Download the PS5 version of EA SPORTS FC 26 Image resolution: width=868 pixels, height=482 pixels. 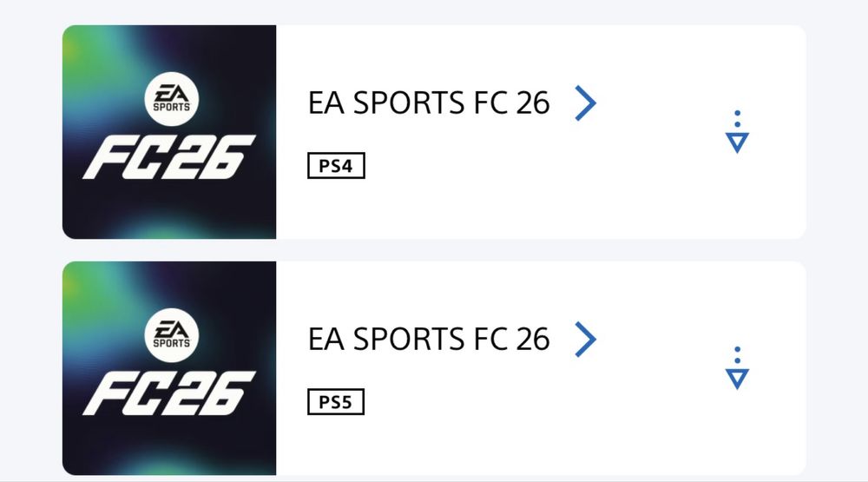click(x=737, y=369)
